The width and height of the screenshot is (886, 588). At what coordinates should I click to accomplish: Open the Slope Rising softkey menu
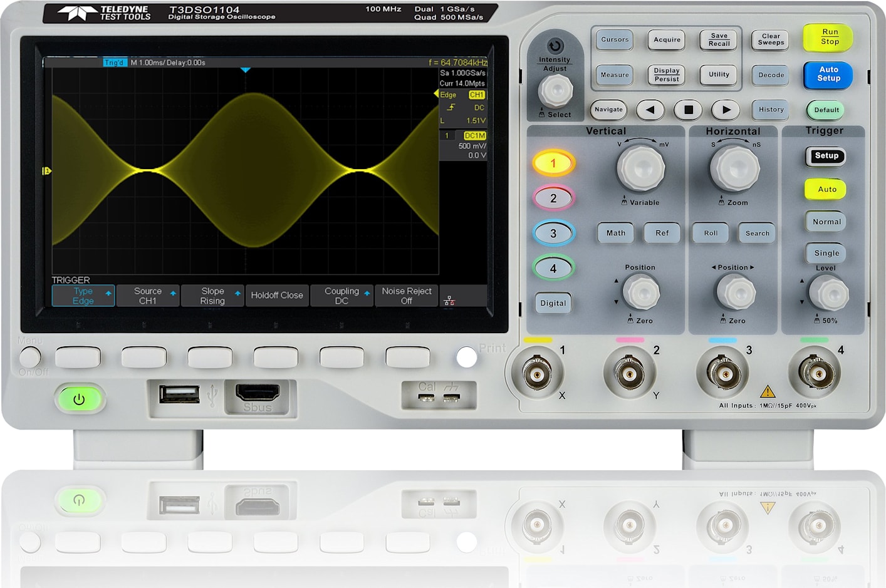pos(212,296)
